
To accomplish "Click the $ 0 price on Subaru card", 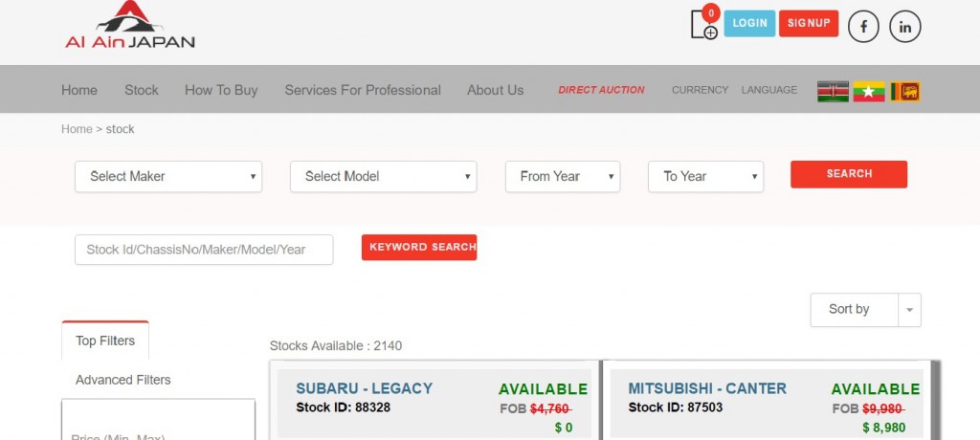I will tap(564, 428).
